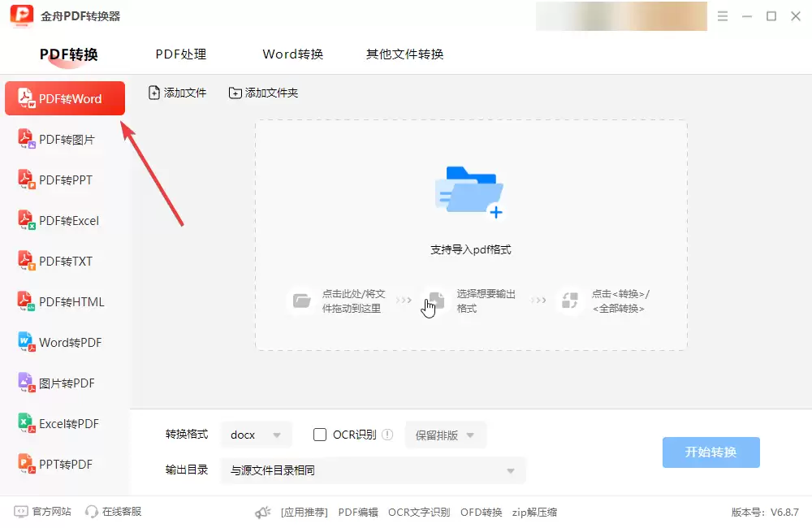Open the PDF转TXT converter
Viewport: 812px width, 528px height.
(61, 261)
